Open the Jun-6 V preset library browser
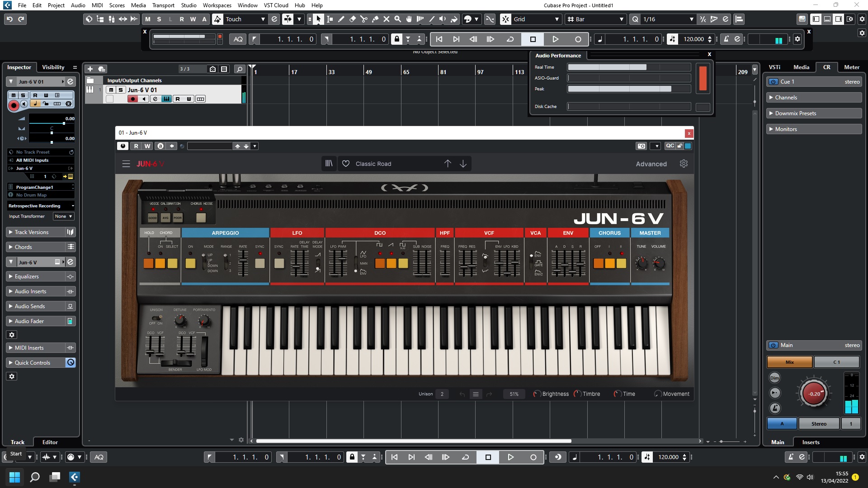Image resolution: width=868 pixels, height=488 pixels. click(329, 164)
